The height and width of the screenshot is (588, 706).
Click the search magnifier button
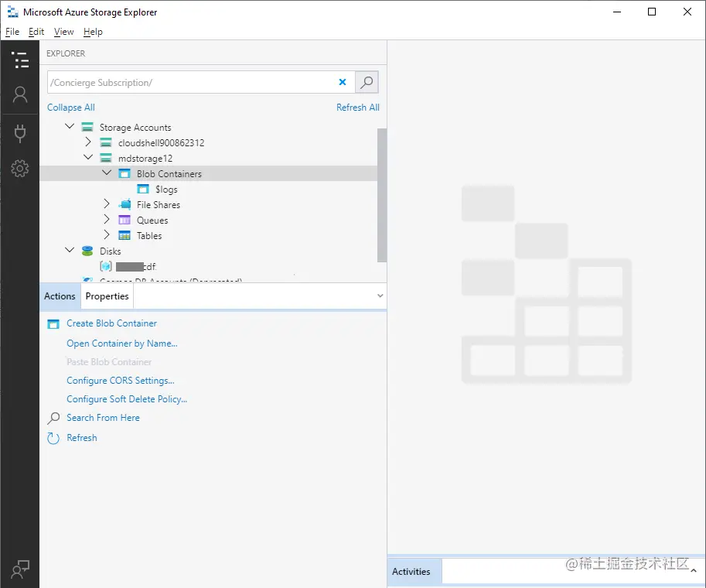point(367,82)
